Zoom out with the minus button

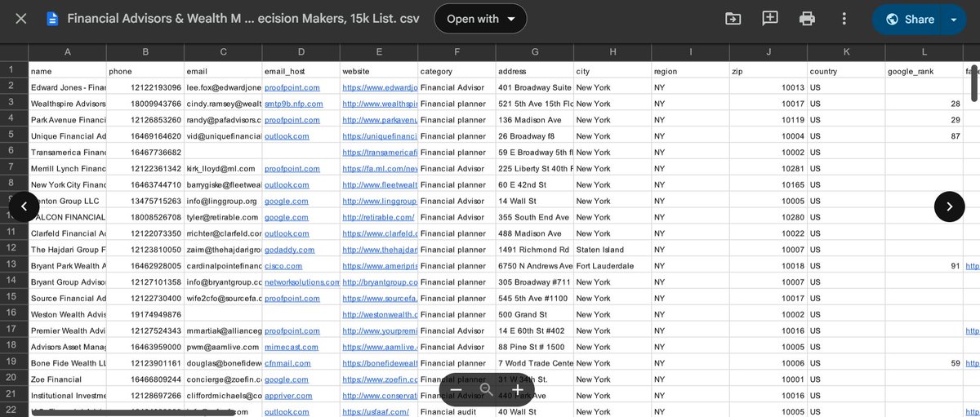(456, 390)
